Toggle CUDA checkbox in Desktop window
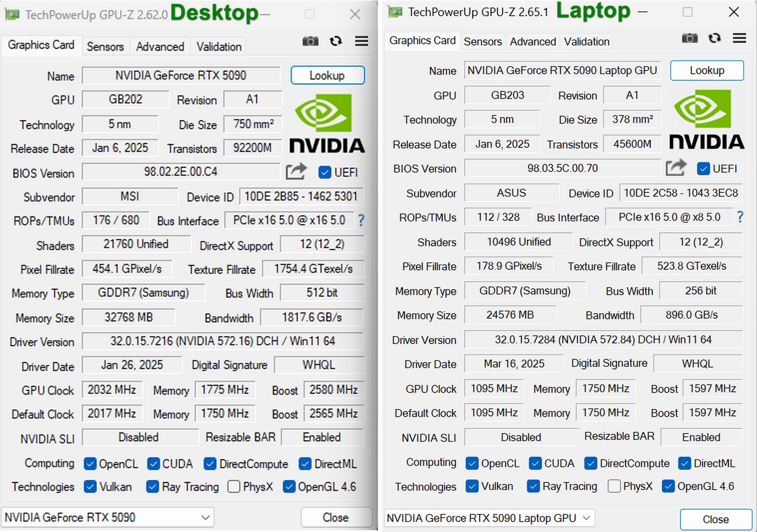This screenshot has width=757, height=532. pyautogui.click(x=153, y=464)
